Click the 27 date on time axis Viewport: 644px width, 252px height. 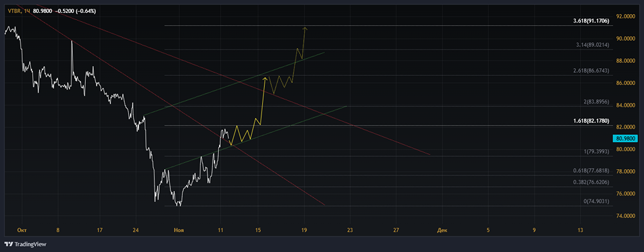click(396, 230)
